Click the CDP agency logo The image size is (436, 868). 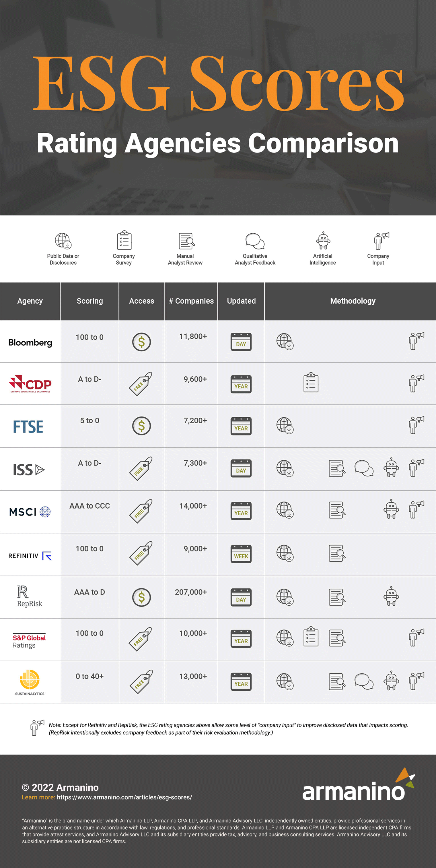(30, 384)
